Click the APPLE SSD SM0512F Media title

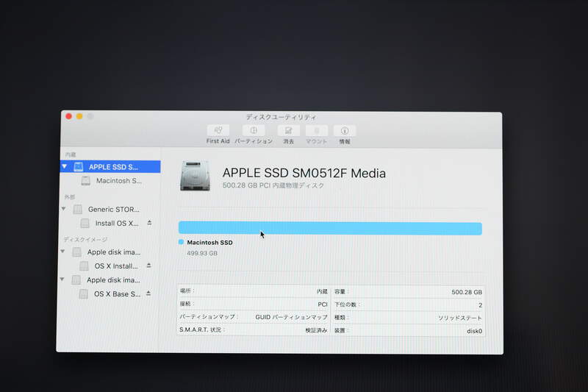pyautogui.click(x=304, y=173)
